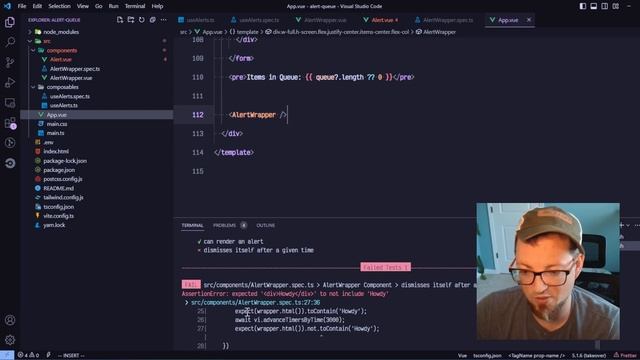Screen dimensions: 640x360
Task: Switch to the AlertWrapper.spec.ts editor tab
Action: (445, 20)
